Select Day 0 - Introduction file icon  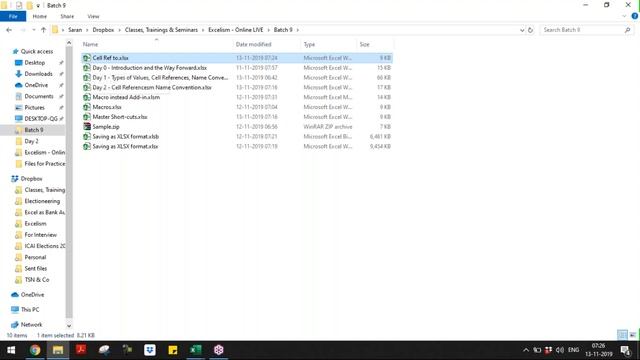click(x=87, y=68)
